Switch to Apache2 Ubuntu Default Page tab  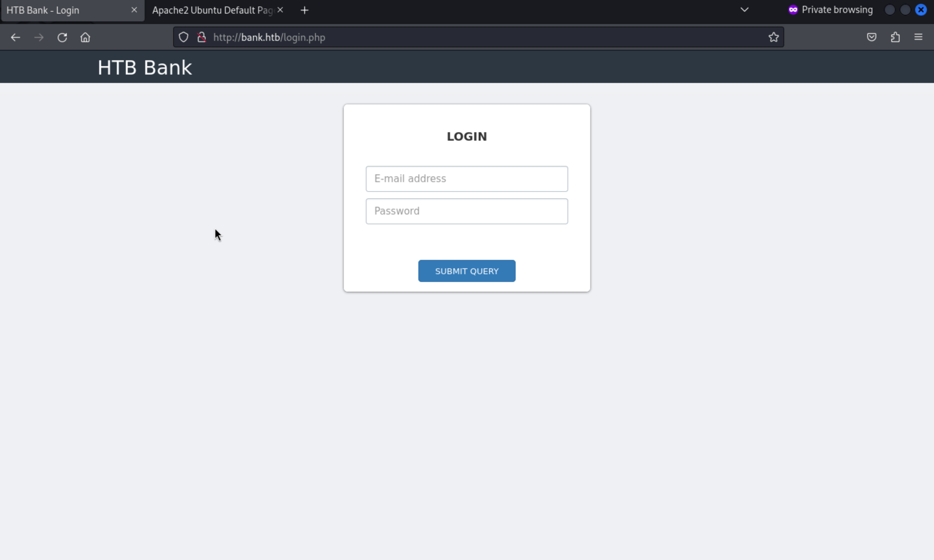(211, 10)
